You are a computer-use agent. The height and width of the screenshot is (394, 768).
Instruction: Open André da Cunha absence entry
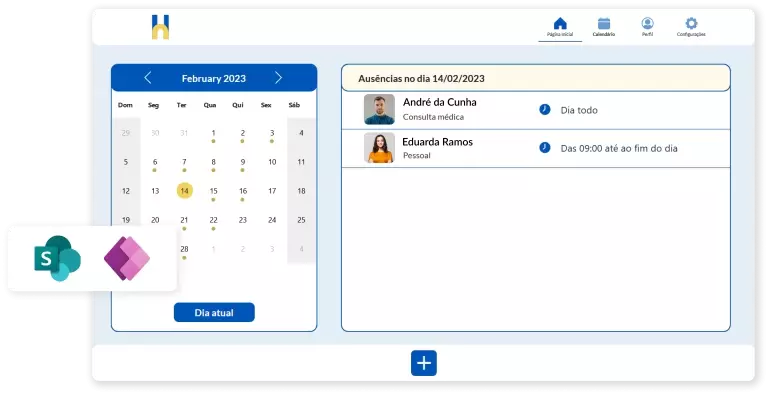point(535,110)
